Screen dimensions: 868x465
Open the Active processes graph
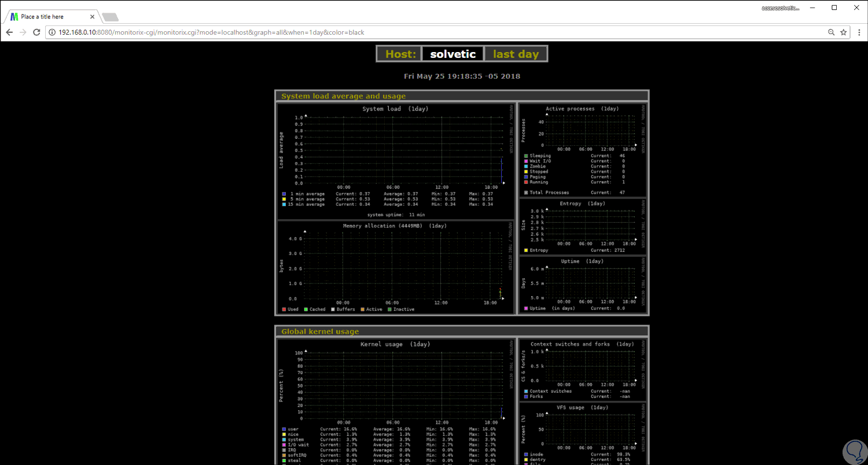tap(583, 150)
